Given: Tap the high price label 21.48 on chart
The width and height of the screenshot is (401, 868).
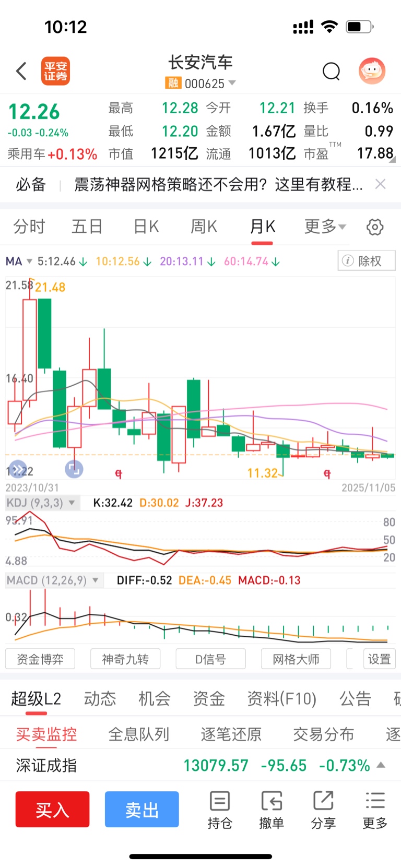Looking at the screenshot, I should [x=50, y=287].
